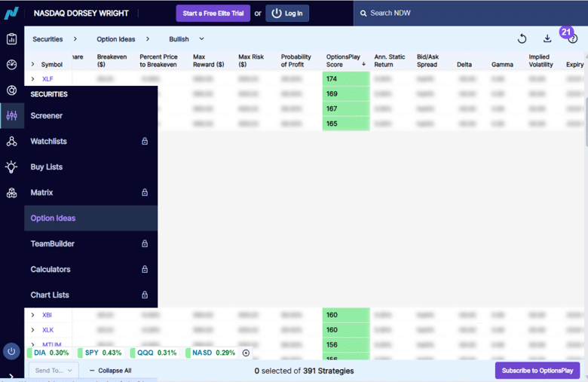Open TeamBuilder in Securities menu
Viewport: 588px width, 382px height.
point(90,243)
